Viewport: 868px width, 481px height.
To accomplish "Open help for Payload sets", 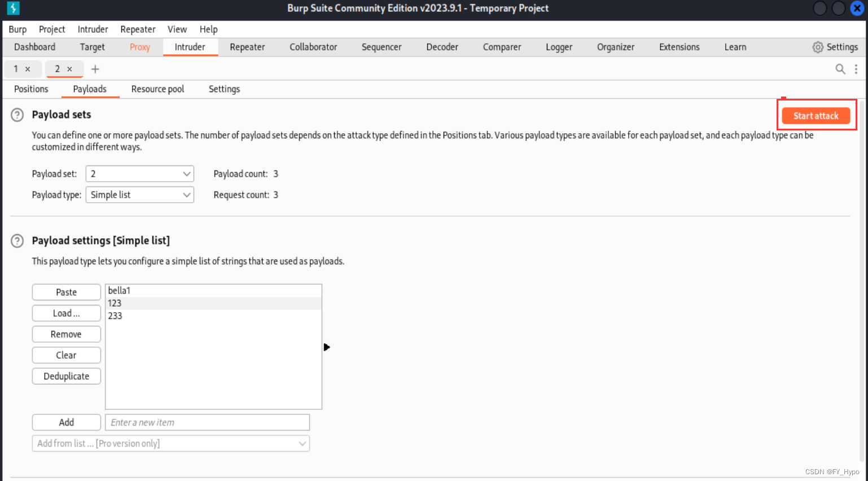I will (17, 115).
